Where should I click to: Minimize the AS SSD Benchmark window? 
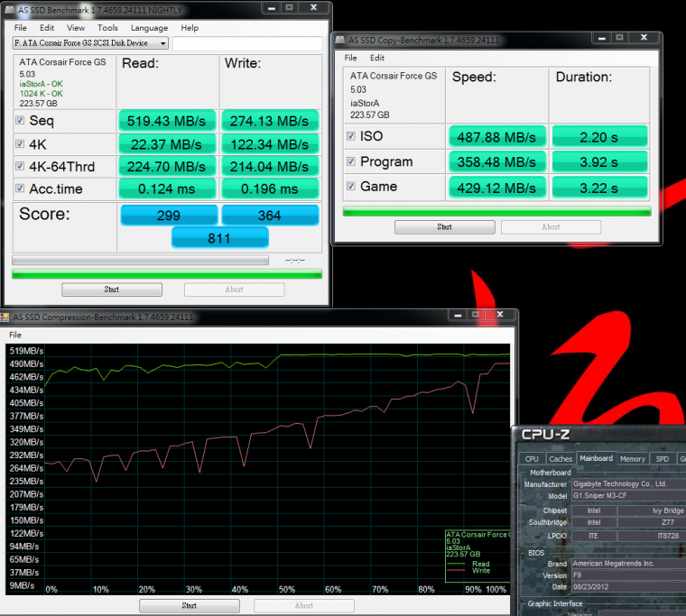[x=272, y=7]
